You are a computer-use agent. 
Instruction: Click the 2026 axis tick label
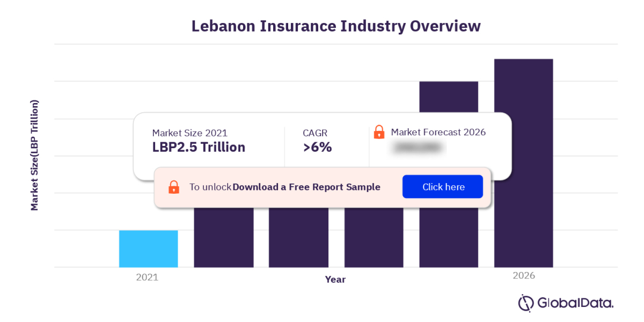click(524, 275)
